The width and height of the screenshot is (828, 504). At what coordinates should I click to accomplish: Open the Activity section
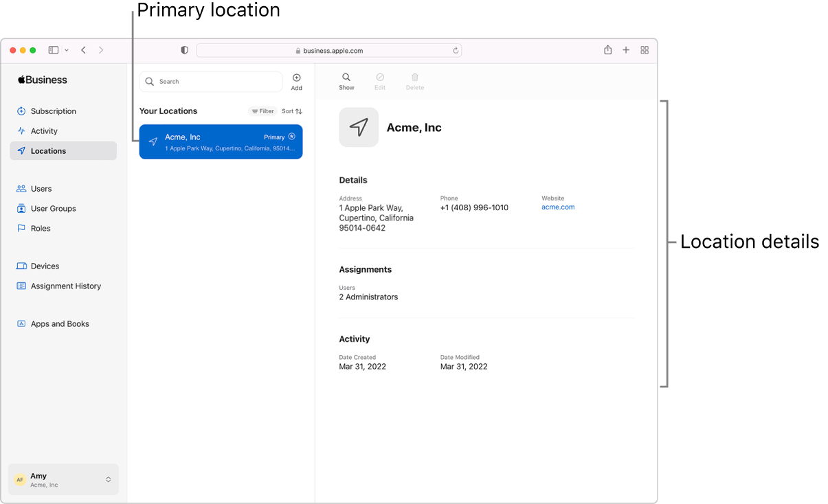[x=43, y=130]
